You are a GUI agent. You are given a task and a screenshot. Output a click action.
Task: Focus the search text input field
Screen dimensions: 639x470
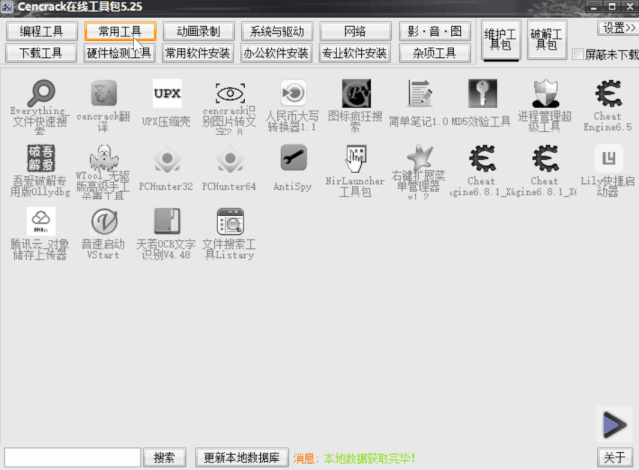point(73,457)
